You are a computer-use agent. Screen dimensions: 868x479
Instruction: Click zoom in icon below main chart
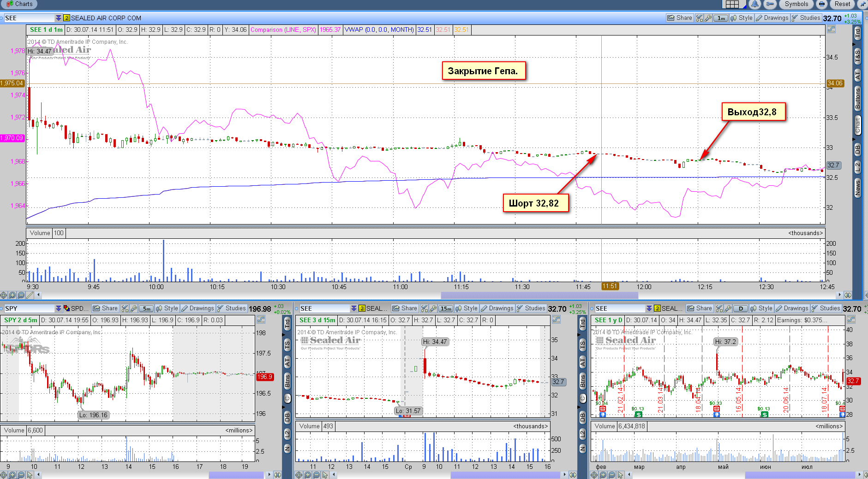coord(12,295)
